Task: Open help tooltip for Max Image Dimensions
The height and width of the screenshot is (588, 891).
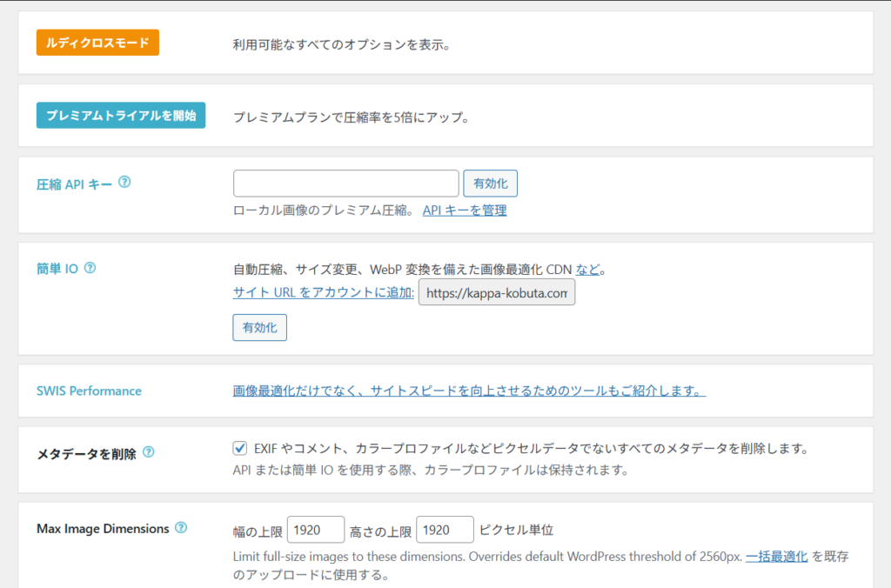Action: (180, 528)
